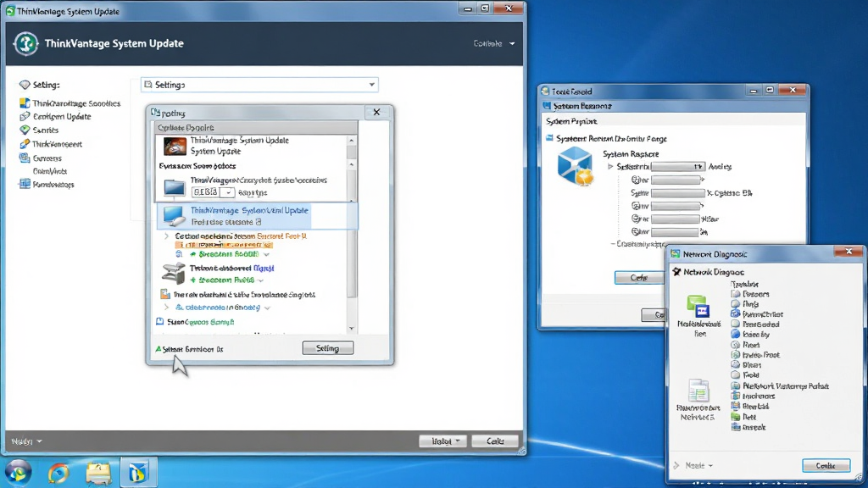Screen dimensions: 868x488
Task: Click the lock icon under the orange row
Action: tap(179, 254)
